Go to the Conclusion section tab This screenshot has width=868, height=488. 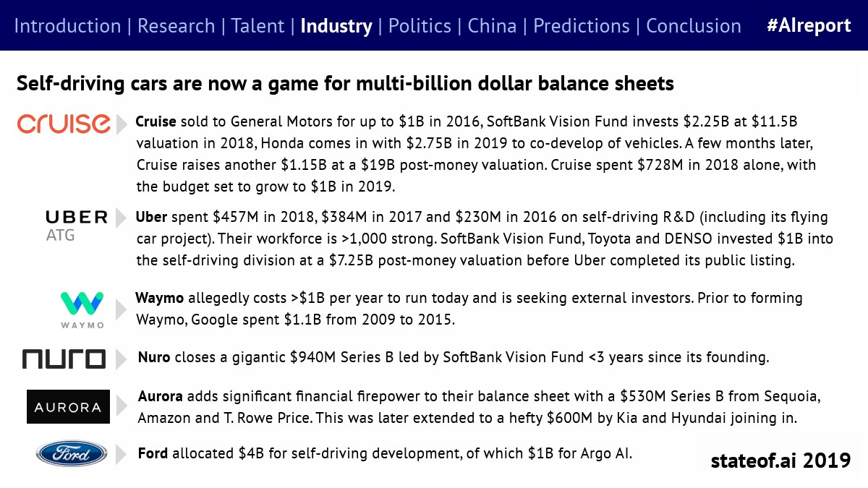tap(693, 27)
